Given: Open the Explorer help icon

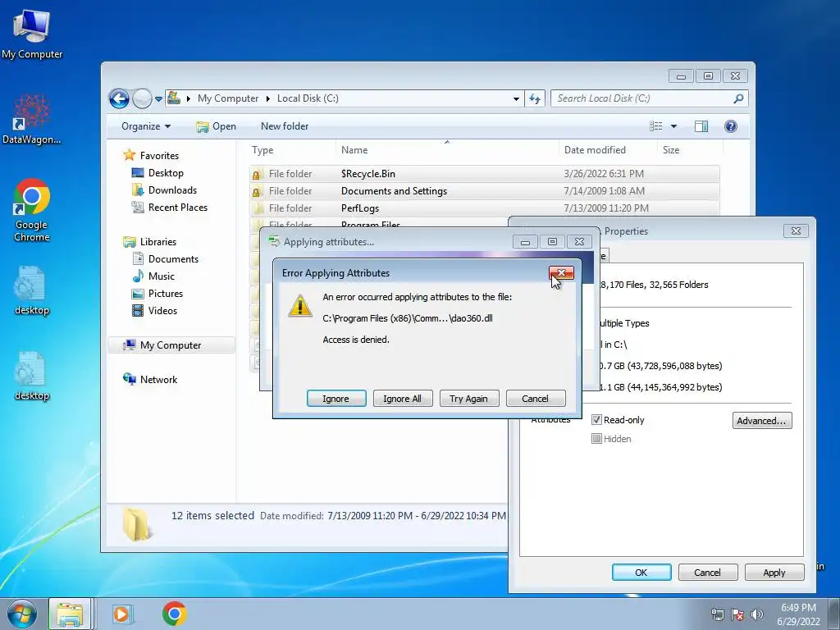Looking at the screenshot, I should (x=731, y=126).
